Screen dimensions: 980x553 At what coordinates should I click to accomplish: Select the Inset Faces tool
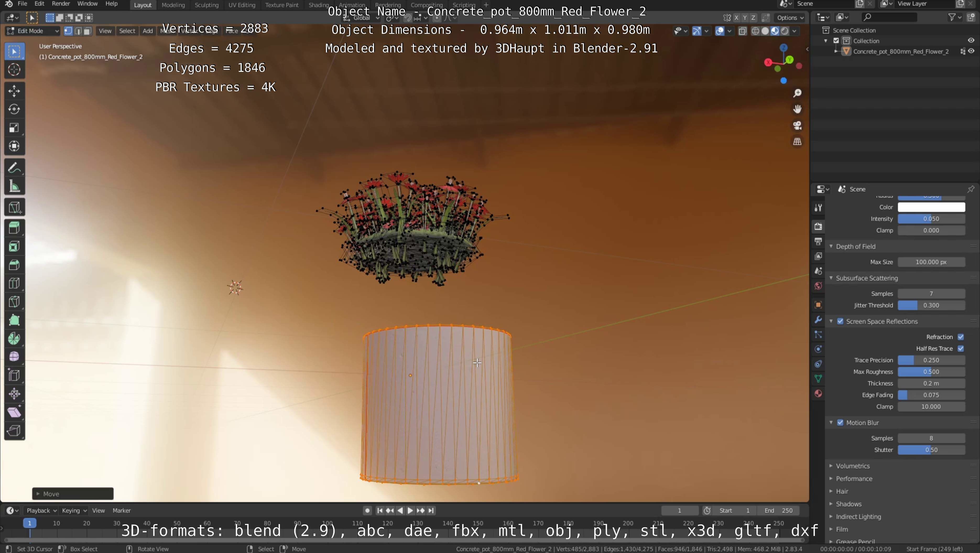[14, 246]
